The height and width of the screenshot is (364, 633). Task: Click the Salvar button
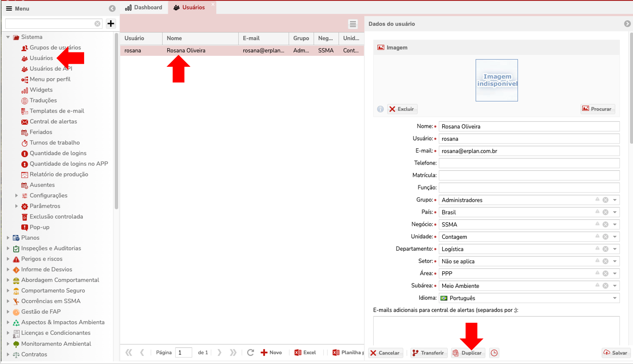pos(616,353)
